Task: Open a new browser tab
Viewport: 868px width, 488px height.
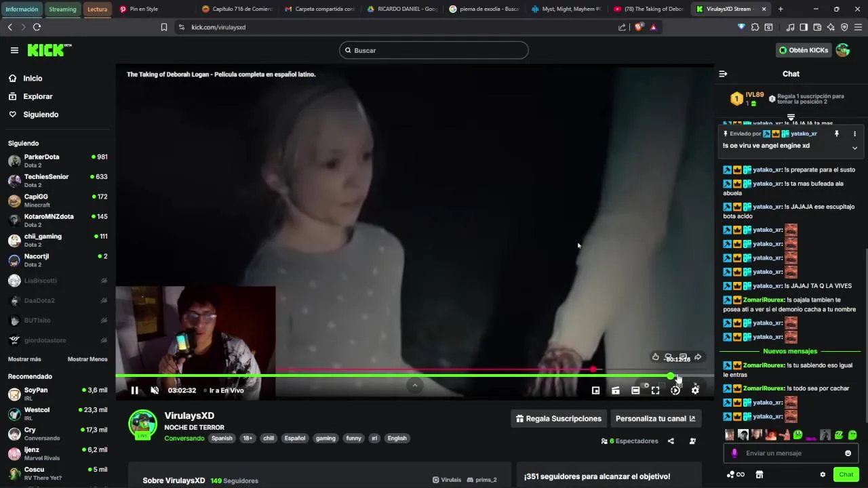Action: (x=781, y=9)
